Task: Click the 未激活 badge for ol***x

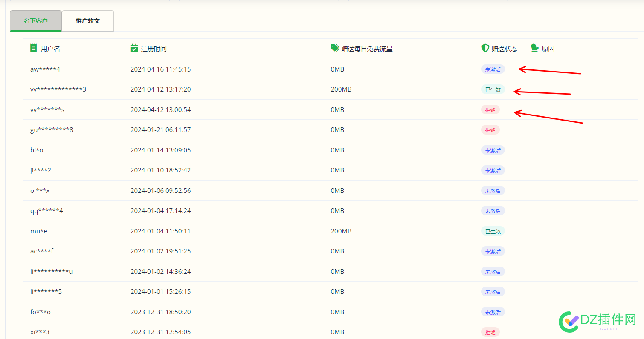Action: (x=493, y=190)
